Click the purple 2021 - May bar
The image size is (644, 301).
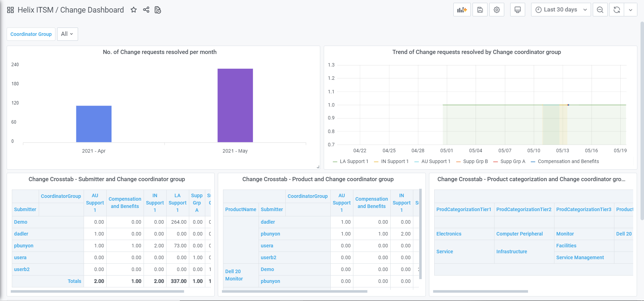pos(235,105)
